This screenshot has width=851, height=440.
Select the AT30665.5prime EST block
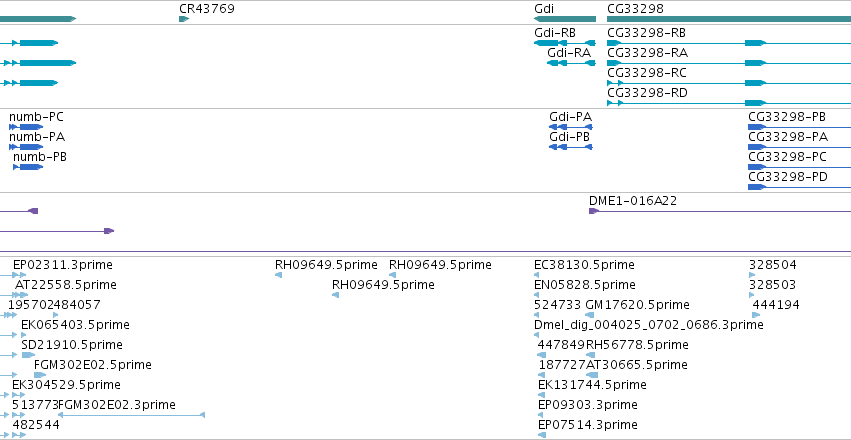(592, 375)
